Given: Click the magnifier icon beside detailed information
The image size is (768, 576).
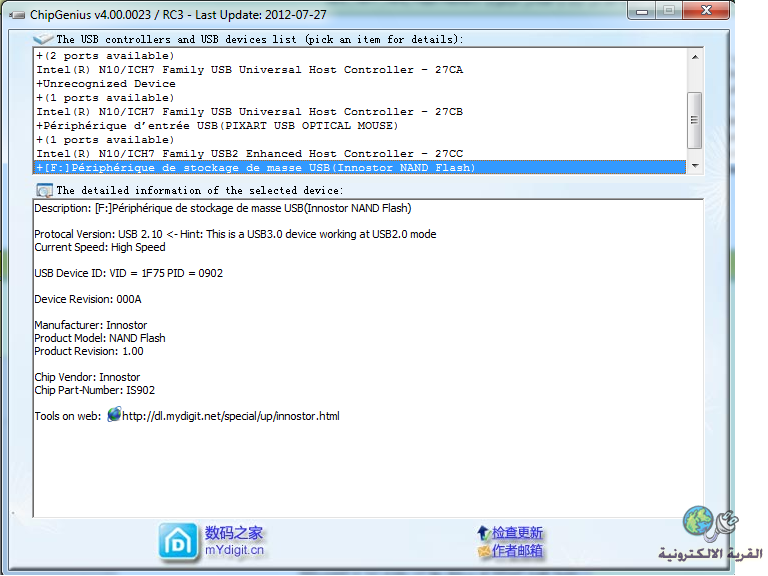Looking at the screenshot, I should [x=44, y=190].
